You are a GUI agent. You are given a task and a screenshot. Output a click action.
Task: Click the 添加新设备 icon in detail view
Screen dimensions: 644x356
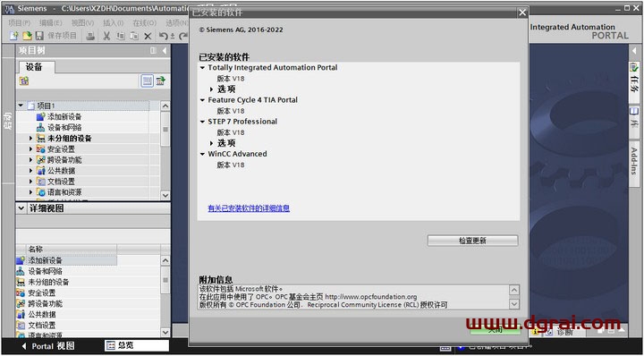[x=21, y=260]
